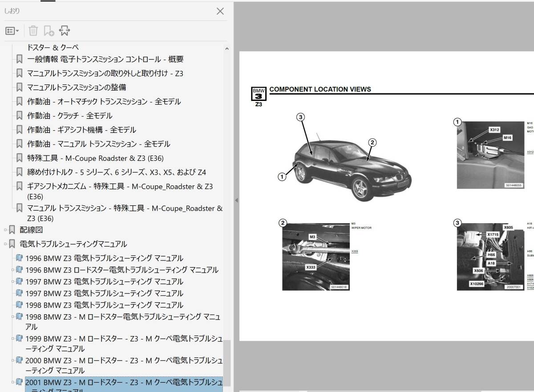Click bookmark icon beside 特殊工具 - M-Coupe Roadster

click(x=19, y=158)
